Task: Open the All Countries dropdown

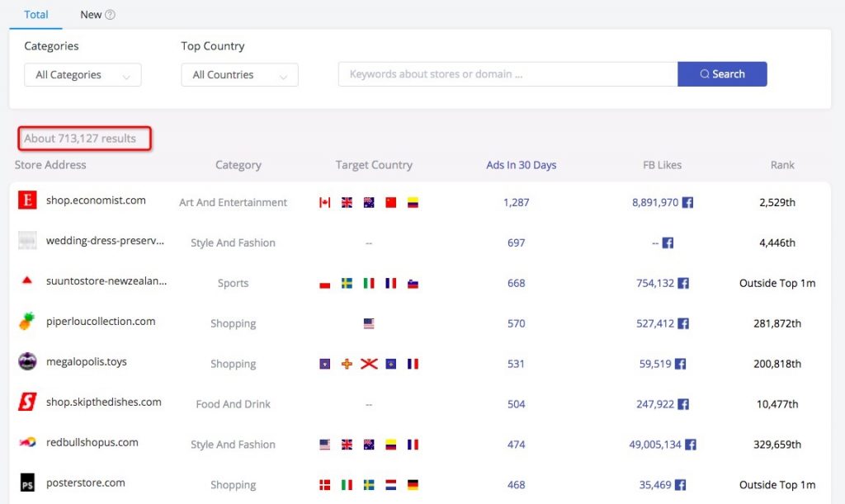Action: (239, 75)
